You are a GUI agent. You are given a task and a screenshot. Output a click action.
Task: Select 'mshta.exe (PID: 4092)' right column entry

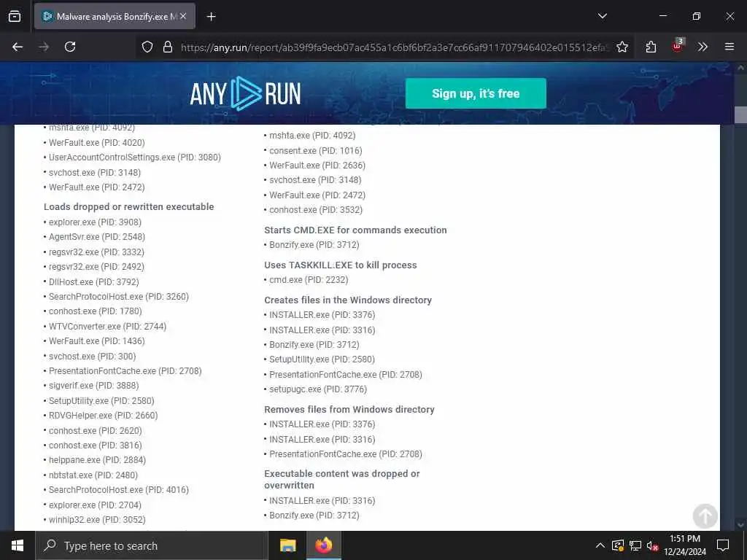coord(312,136)
